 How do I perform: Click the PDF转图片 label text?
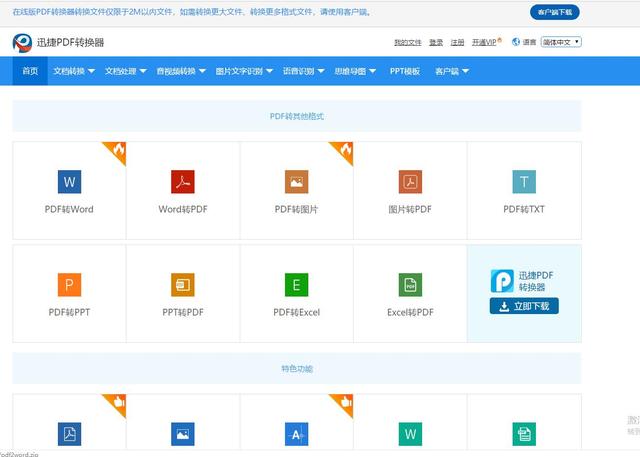point(297,209)
